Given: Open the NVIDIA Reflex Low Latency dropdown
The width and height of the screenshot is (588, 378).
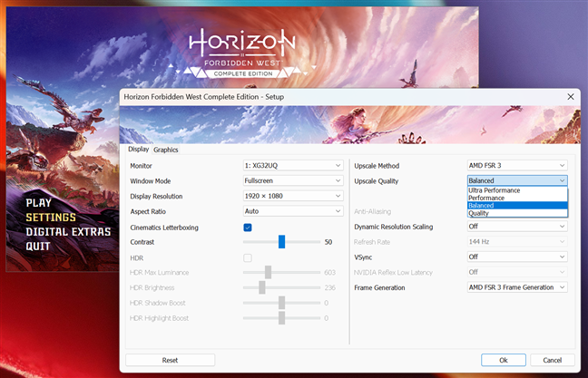Looking at the screenshot, I should click(517, 272).
